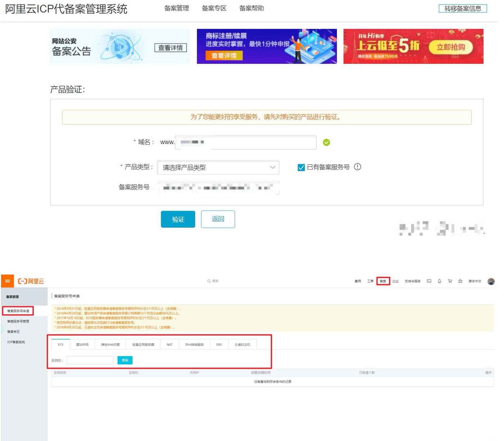
Task: Click the 查询 search button
Action: point(125,360)
